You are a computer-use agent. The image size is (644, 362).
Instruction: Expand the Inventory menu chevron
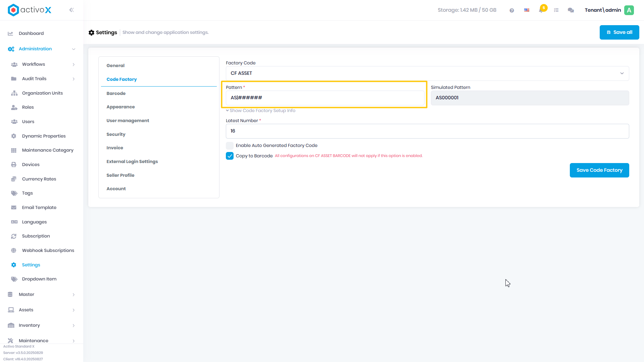click(x=73, y=325)
